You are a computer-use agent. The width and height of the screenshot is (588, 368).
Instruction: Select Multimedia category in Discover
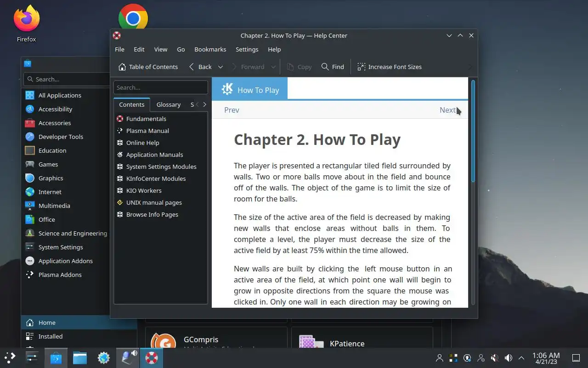point(54,206)
